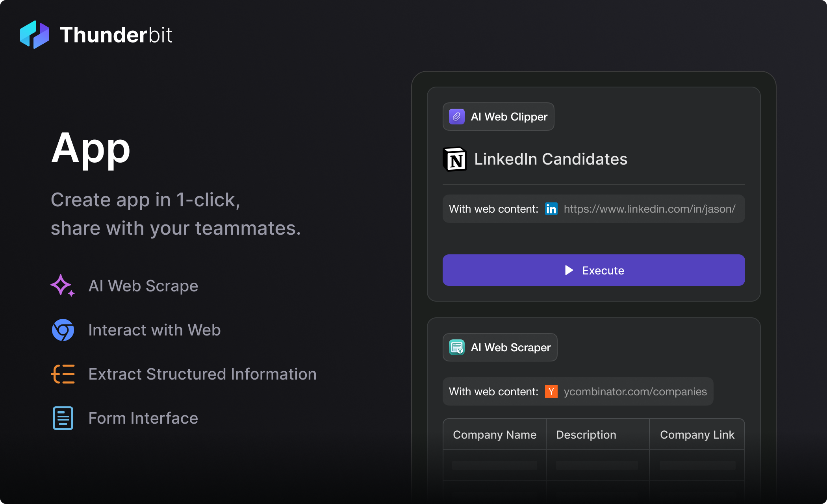Click the LinkedIn icon in web content field
Image resolution: width=827 pixels, height=504 pixels.
551,209
